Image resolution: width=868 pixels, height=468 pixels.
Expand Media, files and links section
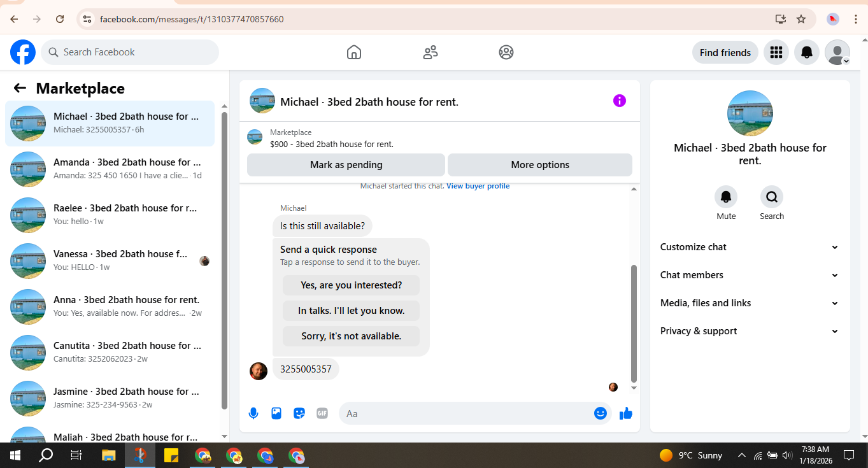tap(750, 303)
